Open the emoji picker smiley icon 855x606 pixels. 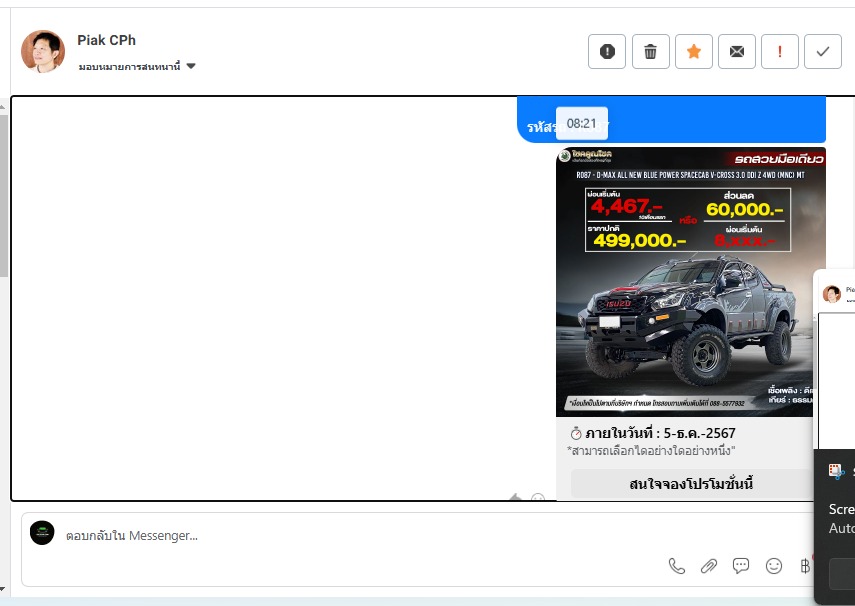[x=774, y=566]
